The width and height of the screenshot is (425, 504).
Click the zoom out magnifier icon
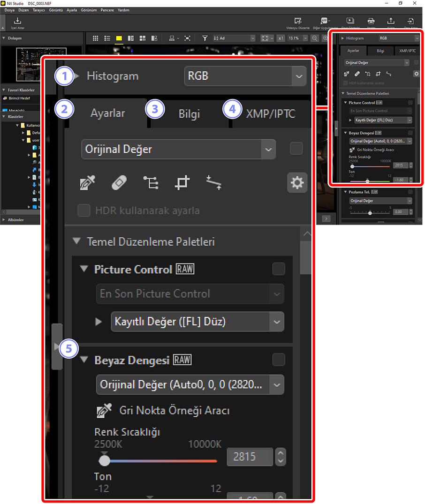coord(315,38)
